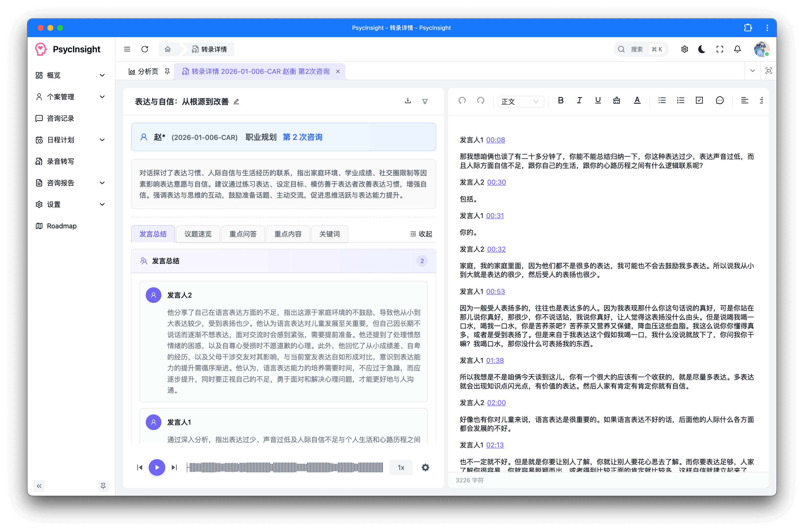Insert a bulleted list in the editor
The width and height of the screenshot is (804, 532).
click(x=662, y=100)
